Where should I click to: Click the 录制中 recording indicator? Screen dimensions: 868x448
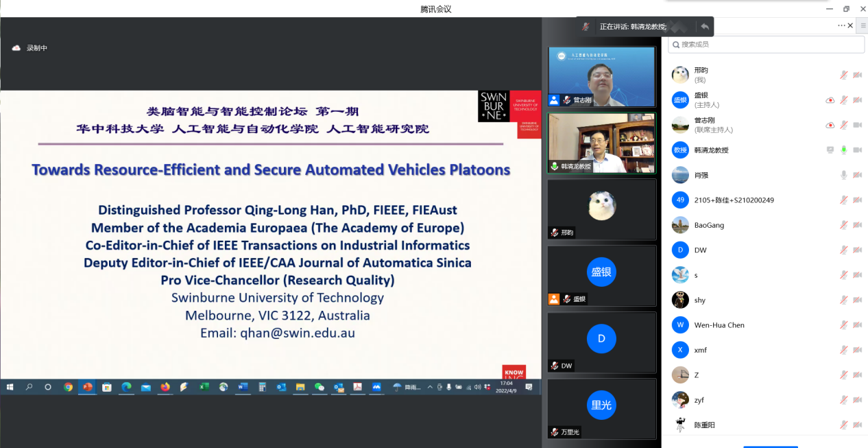click(x=30, y=48)
